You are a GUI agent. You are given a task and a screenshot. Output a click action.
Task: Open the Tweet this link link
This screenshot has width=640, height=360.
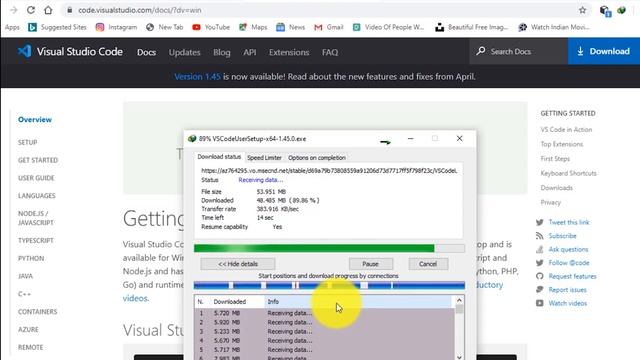(569, 222)
